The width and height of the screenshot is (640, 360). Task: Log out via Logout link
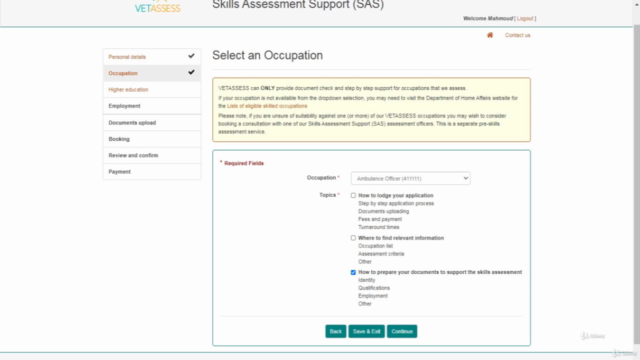(525, 18)
